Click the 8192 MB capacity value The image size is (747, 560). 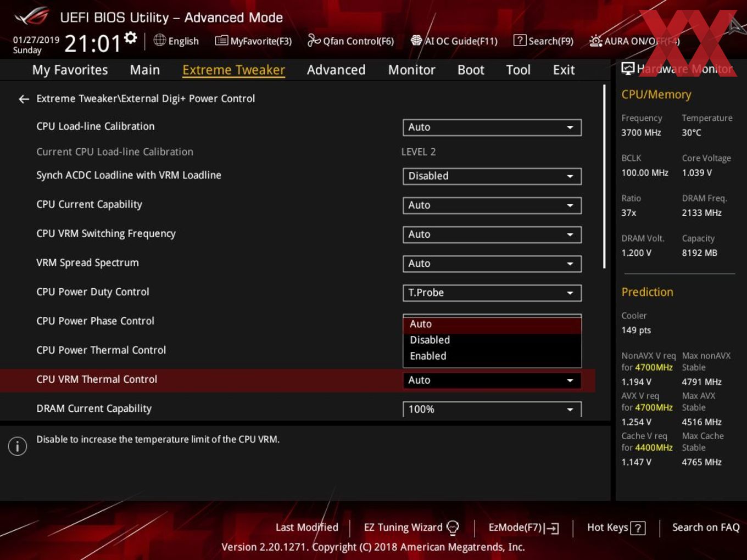coord(699,253)
